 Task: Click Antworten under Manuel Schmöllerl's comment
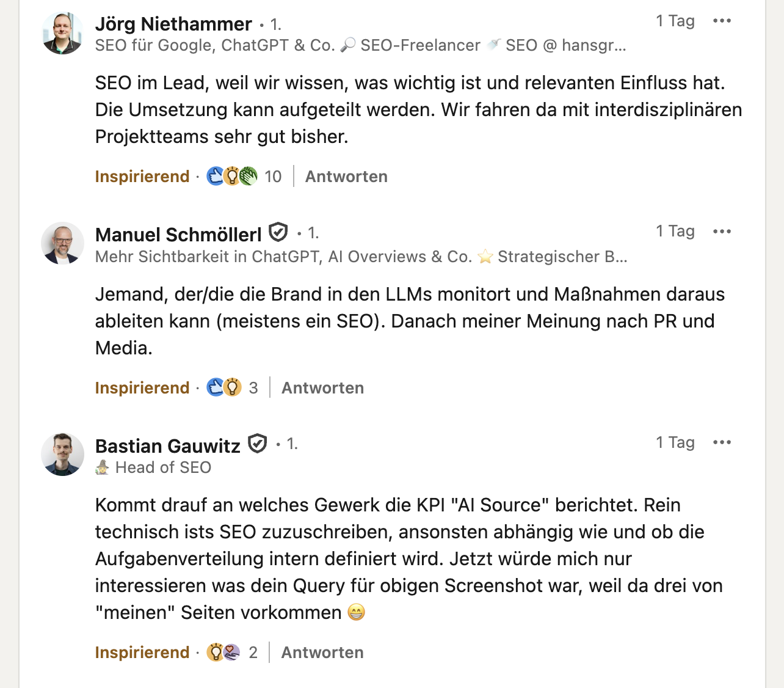322,388
